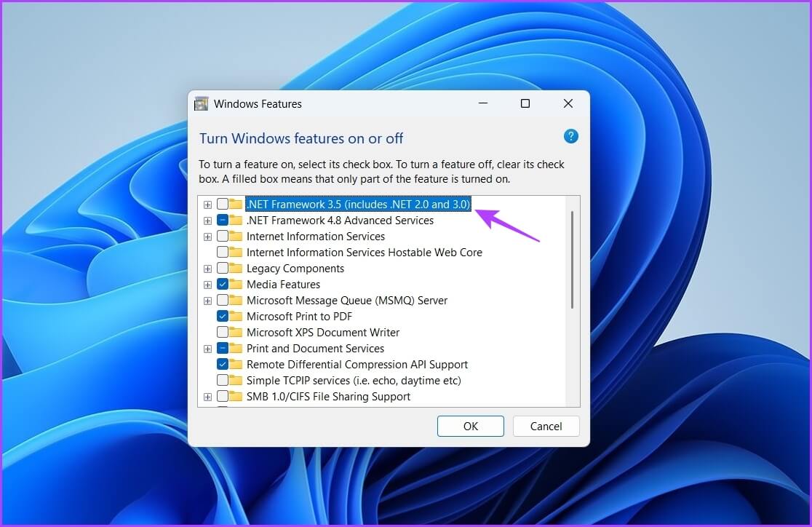
Task: Select 'Simple TCPIP services (i.e. echo, daytime etc)' label
Action: point(354,381)
